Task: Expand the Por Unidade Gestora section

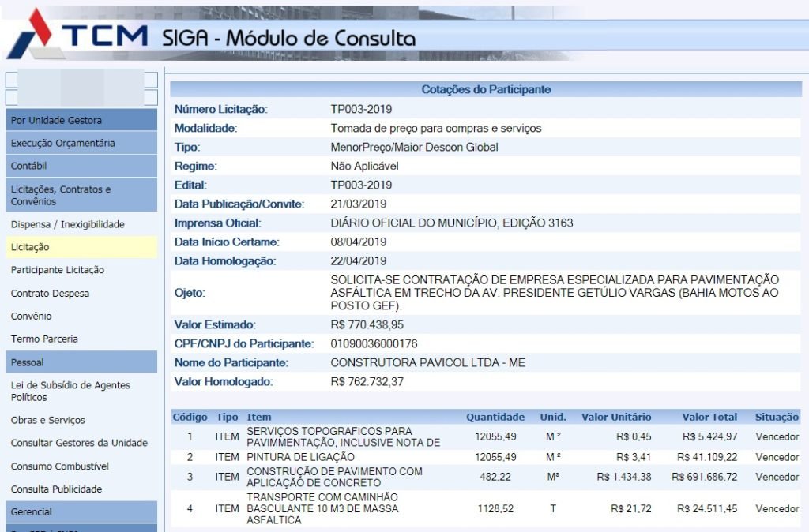Action: pyautogui.click(x=81, y=120)
